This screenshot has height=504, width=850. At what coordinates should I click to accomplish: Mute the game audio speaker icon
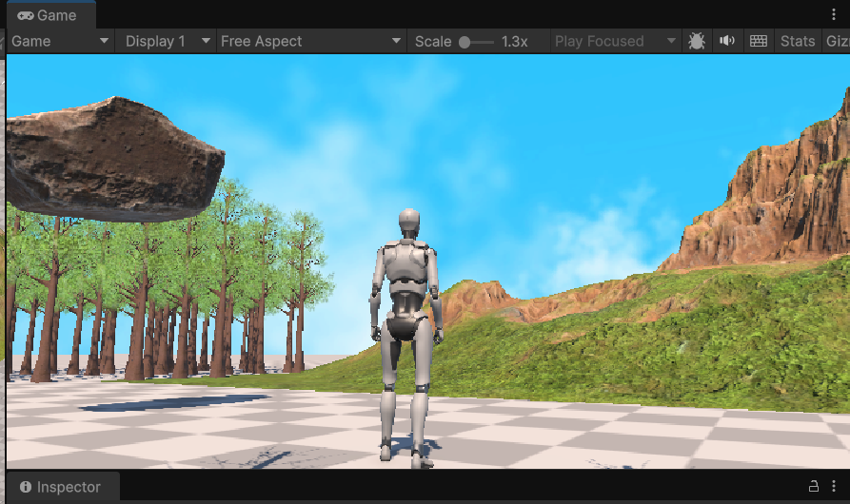[727, 41]
